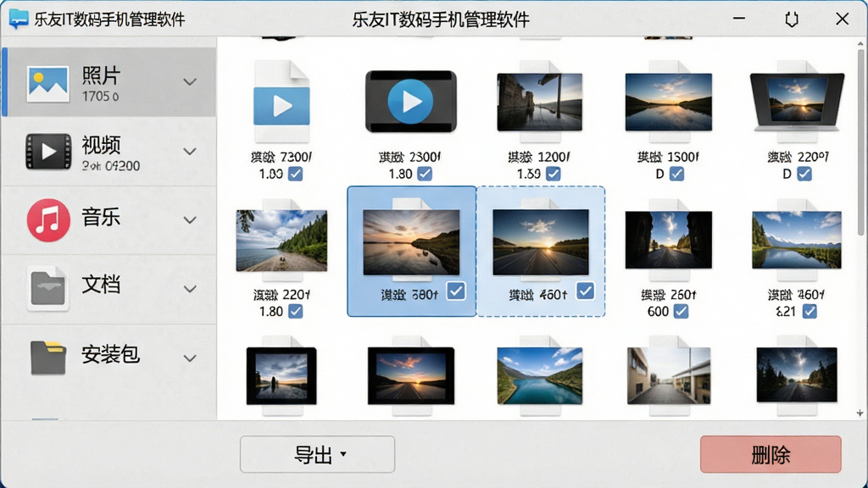Screen dimensions: 868x488
Task: Open the blue video file with play icon
Action: [x=281, y=102]
